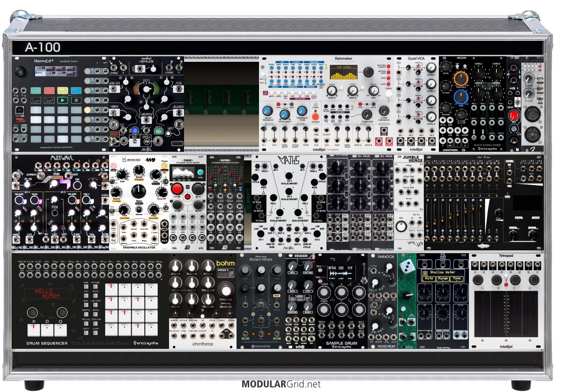Click the PASTE button on Drum Sequencer
The height and width of the screenshot is (392, 563).
95,296
